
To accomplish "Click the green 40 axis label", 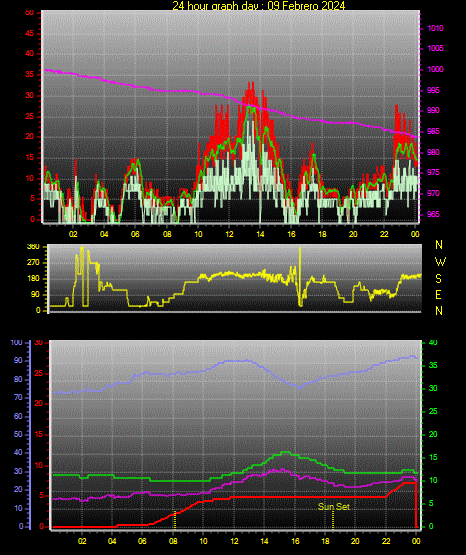I will pos(433,343).
